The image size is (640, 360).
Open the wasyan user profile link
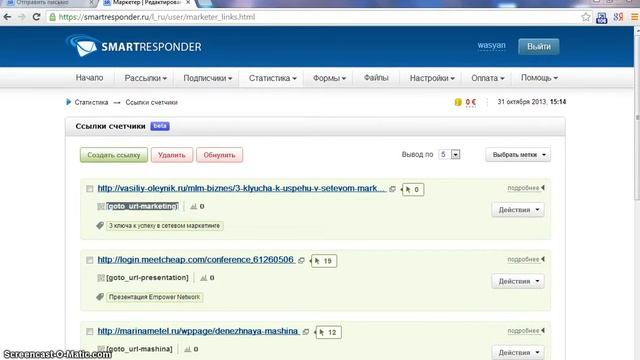[x=491, y=45]
